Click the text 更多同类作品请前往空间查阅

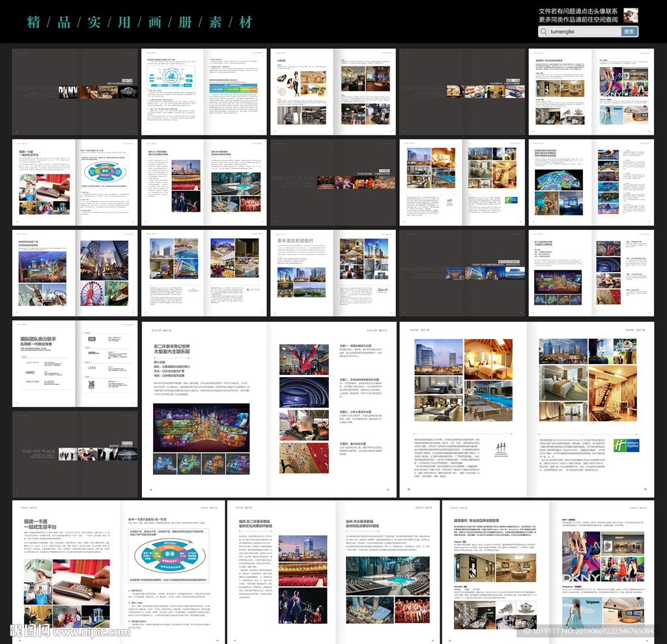pos(578,20)
